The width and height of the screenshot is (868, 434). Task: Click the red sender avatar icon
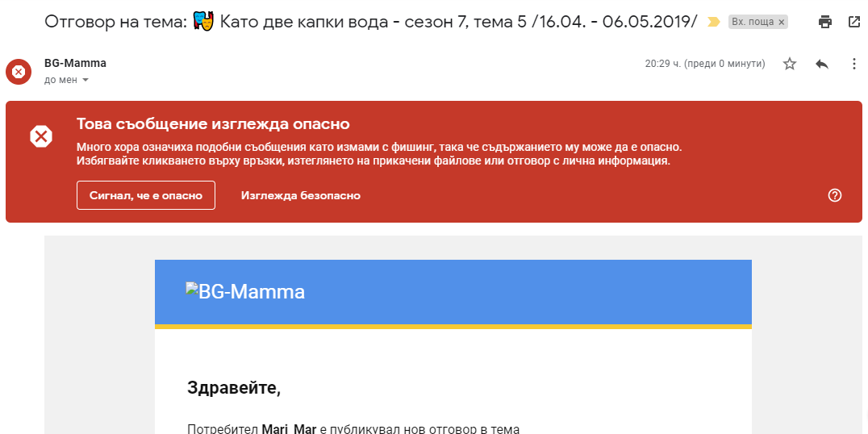point(19,72)
